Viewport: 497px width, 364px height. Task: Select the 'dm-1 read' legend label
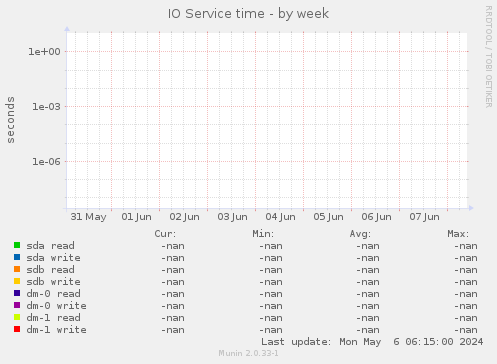53,318
